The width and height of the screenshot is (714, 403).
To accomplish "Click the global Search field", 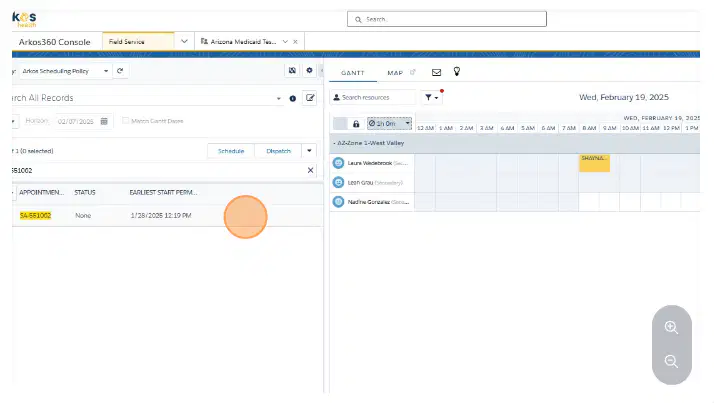I will (x=447, y=19).
